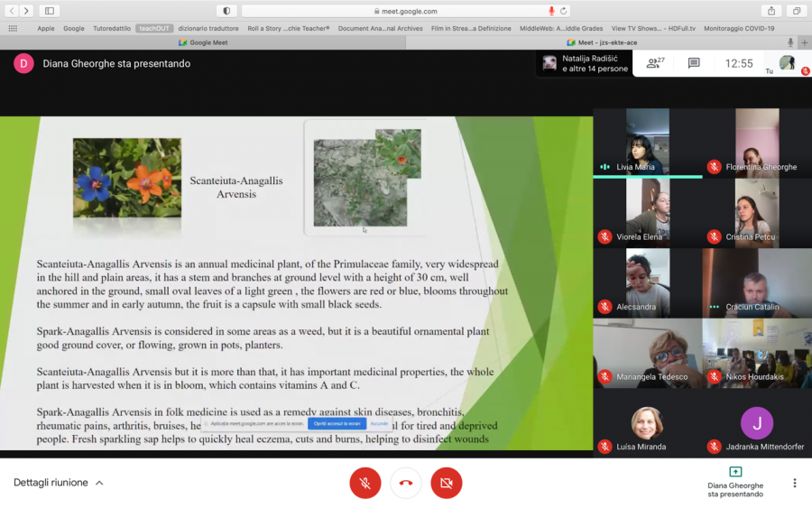Click Livia Maria's video tile
The height and width of the screenshot is (508, 812).
(647, 141)
